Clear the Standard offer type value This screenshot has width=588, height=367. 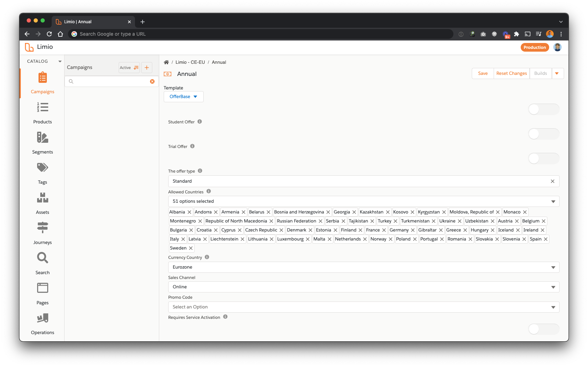pos(553,181)
